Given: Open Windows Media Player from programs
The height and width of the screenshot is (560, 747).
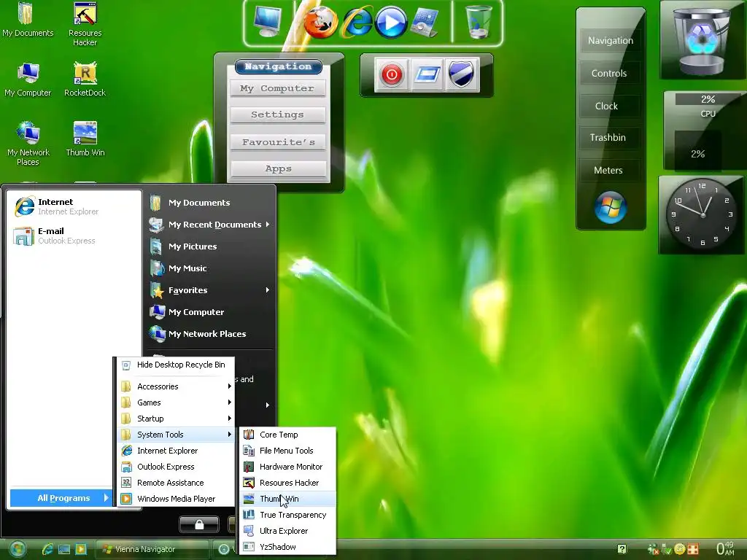Looking at the screenshot, I should click(176, 499).
